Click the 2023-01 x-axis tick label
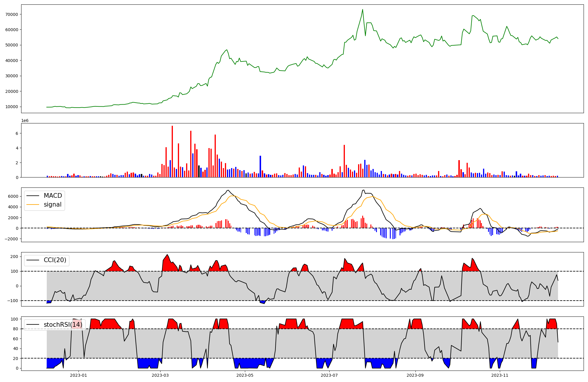This screenshot has width=588, height=382. [78, 375]
